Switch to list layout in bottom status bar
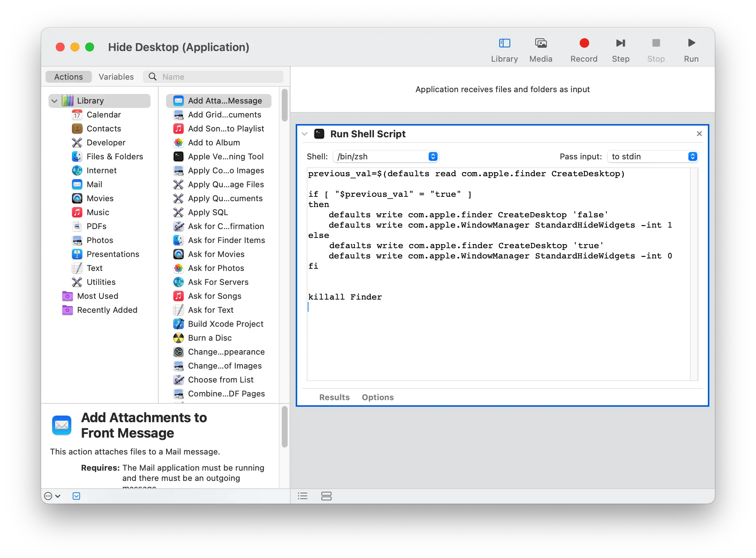Viewport: 756px width, 558px height. pyautogui.click(x=302, y=496)
